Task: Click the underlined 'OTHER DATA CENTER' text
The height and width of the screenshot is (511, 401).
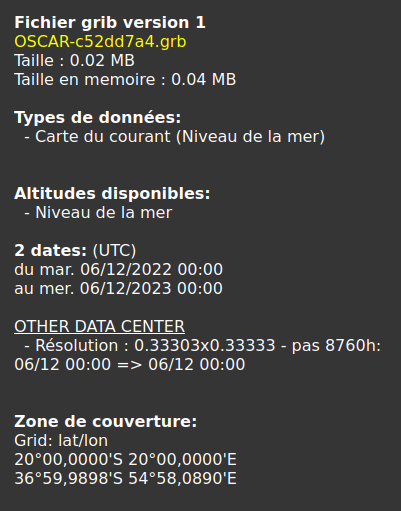Action: pos(99,327)
